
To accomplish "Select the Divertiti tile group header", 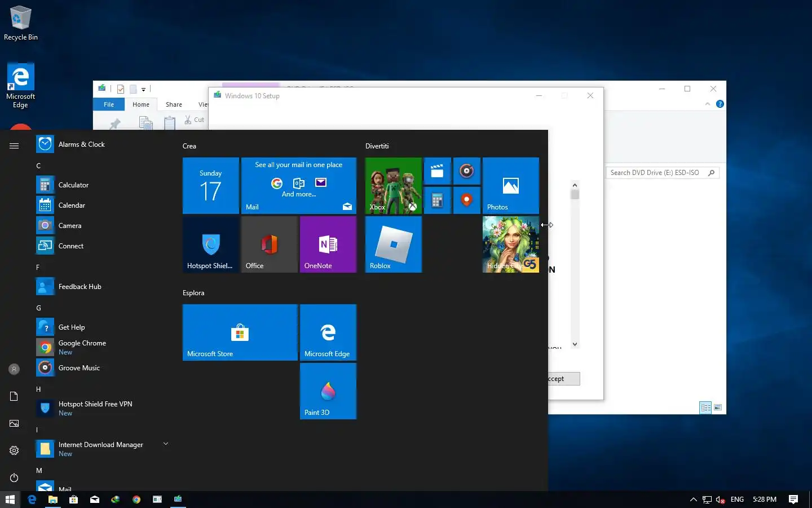I will [x=377, y=146].
